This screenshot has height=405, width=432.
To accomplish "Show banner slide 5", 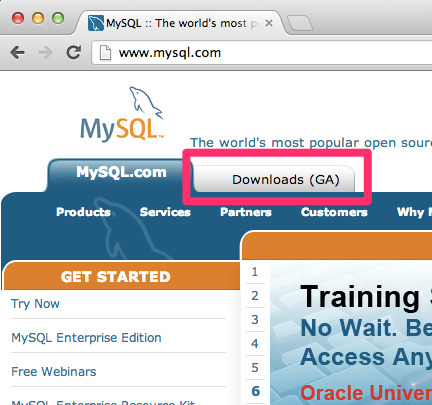I will [x=255, y=367].
